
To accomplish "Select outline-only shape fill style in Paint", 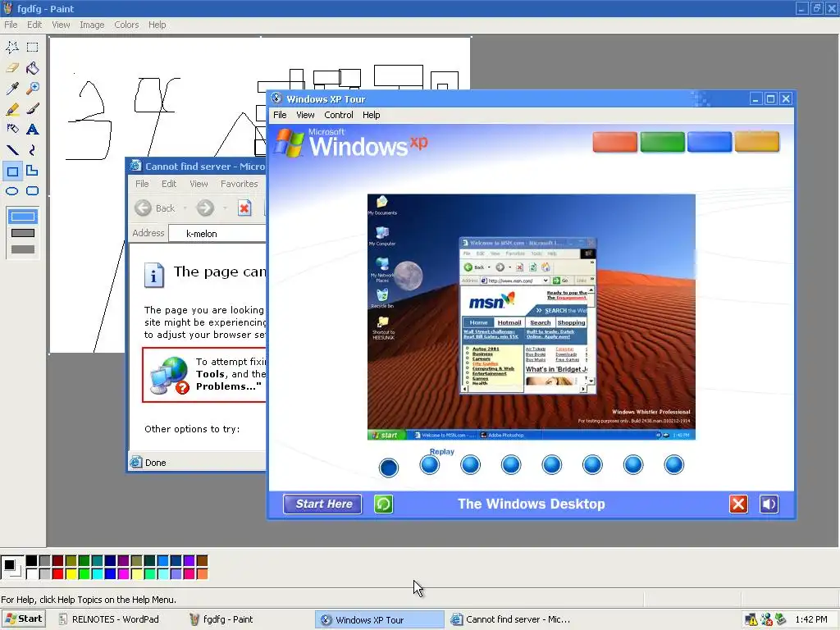I will click(x=22, y=217).
